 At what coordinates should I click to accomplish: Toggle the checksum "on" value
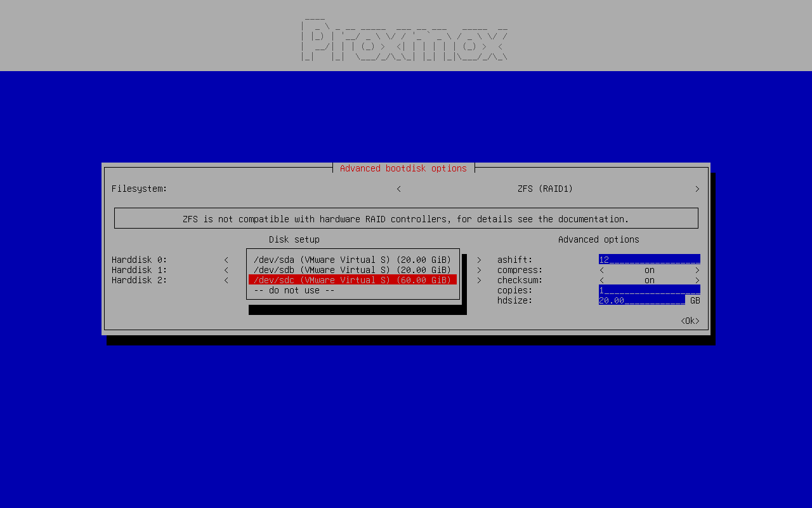click(x=650, y=280)
